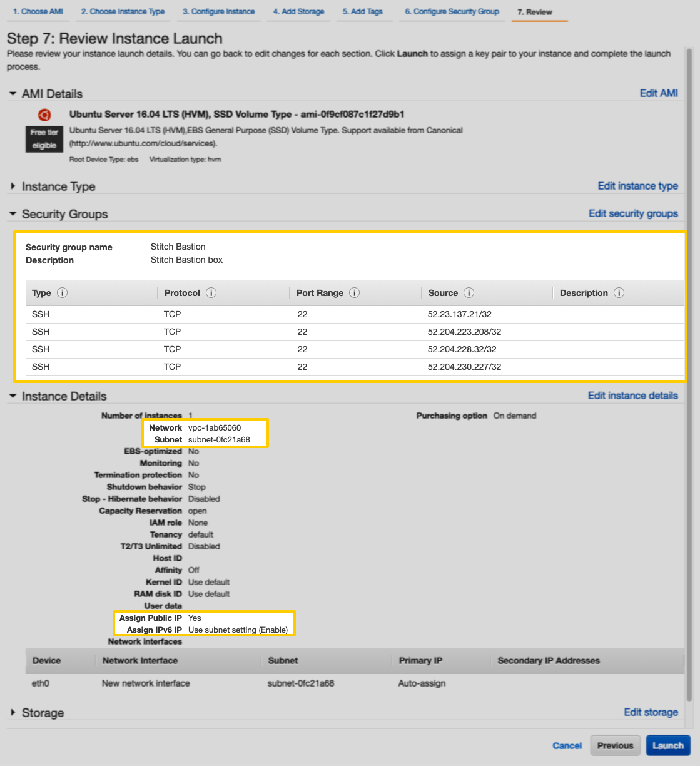Click the Protocol column info icon
Viewport: 700px width, 766px height.
[x=211, y=292]
